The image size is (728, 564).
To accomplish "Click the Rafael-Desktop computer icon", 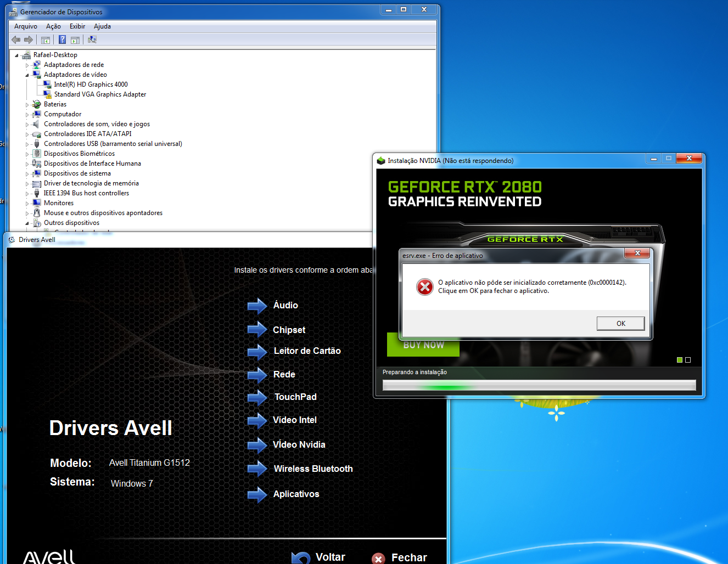I will coord(26,55).
